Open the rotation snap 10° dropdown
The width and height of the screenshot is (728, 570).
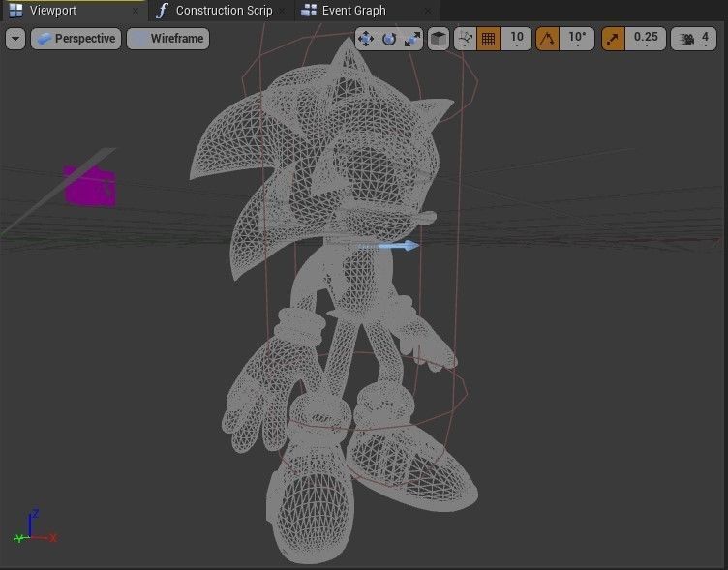tap(577, 39)
